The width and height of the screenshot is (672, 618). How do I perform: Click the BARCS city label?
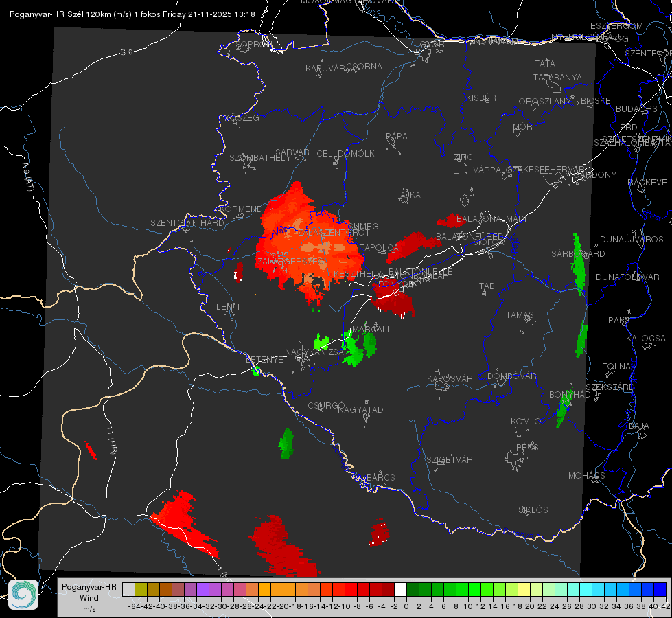pos(380,477)
